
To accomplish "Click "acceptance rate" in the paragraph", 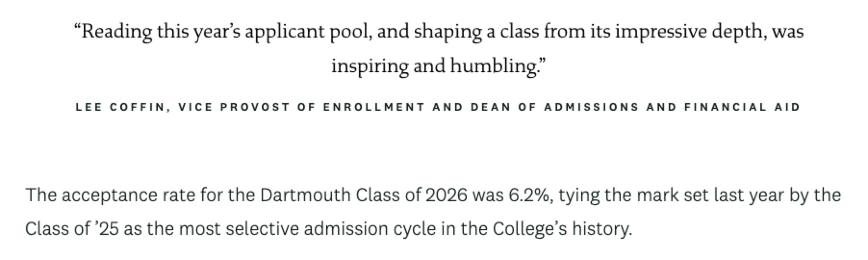I will point(129,195).
